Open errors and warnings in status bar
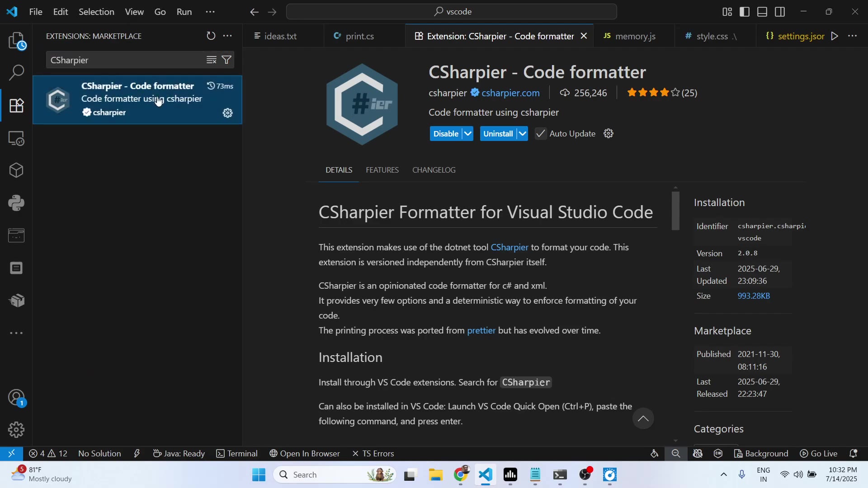868x488 pixels. pyautogui.click(x=48, y=454)
